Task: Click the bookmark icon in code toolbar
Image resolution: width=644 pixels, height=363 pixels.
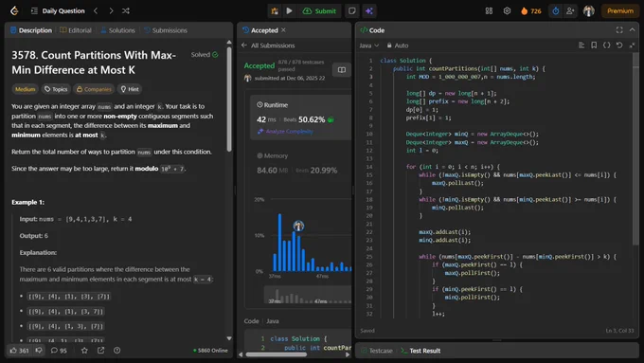Action: 594,45
